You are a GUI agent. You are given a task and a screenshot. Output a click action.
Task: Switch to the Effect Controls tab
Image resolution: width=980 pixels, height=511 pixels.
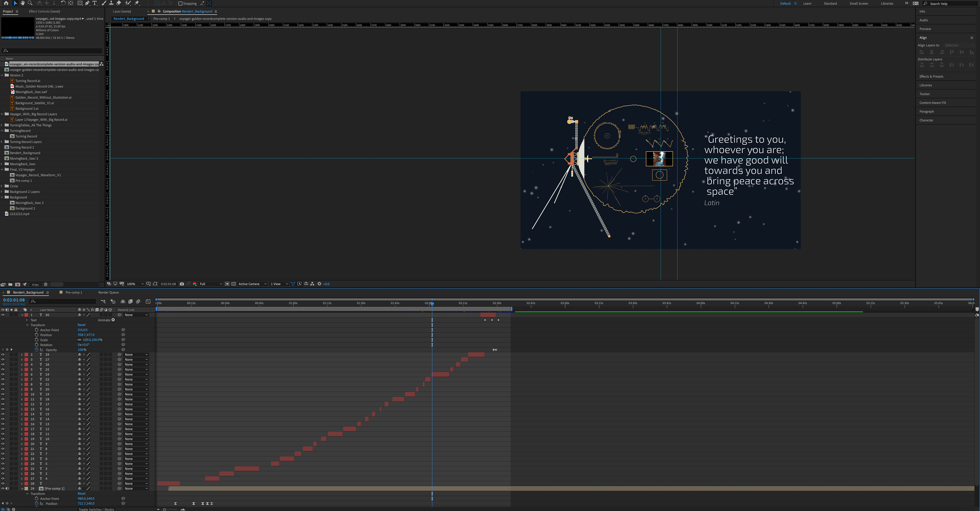(x=44, y=11)
